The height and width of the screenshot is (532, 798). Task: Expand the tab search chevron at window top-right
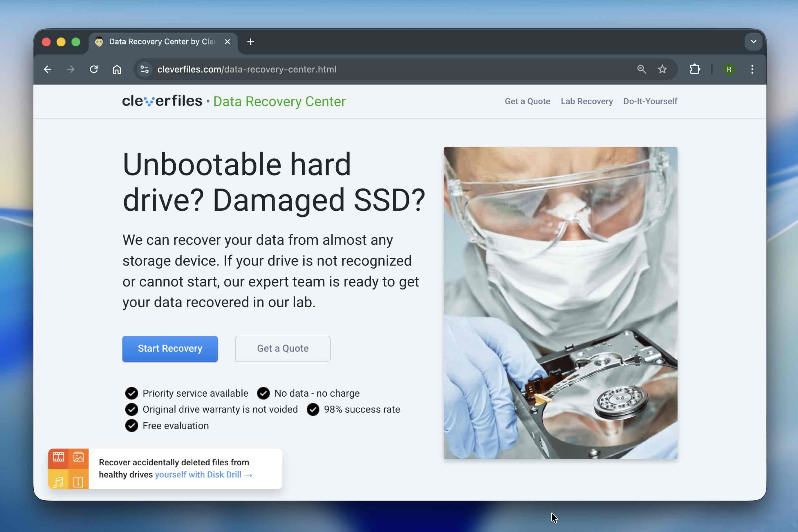753,41
